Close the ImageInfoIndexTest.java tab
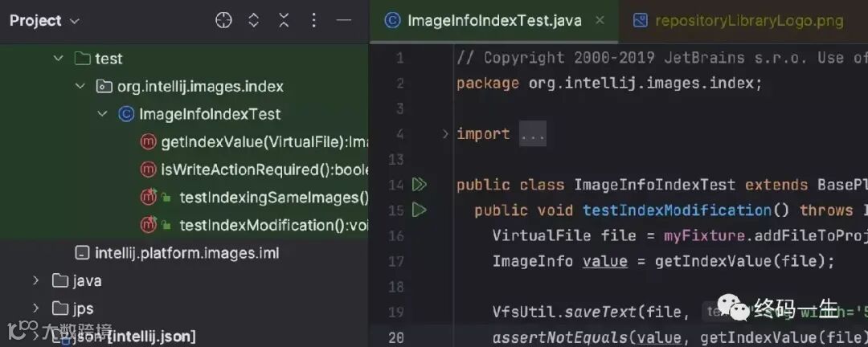Viewport: 868px width, 347px height. click(600, 20)
